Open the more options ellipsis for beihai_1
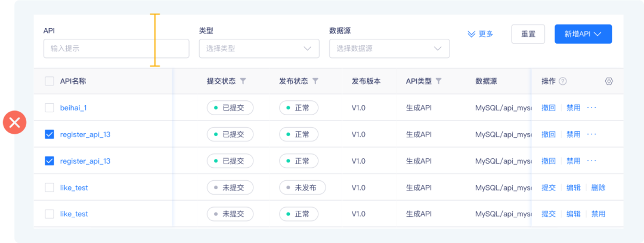 pos(592,108)
